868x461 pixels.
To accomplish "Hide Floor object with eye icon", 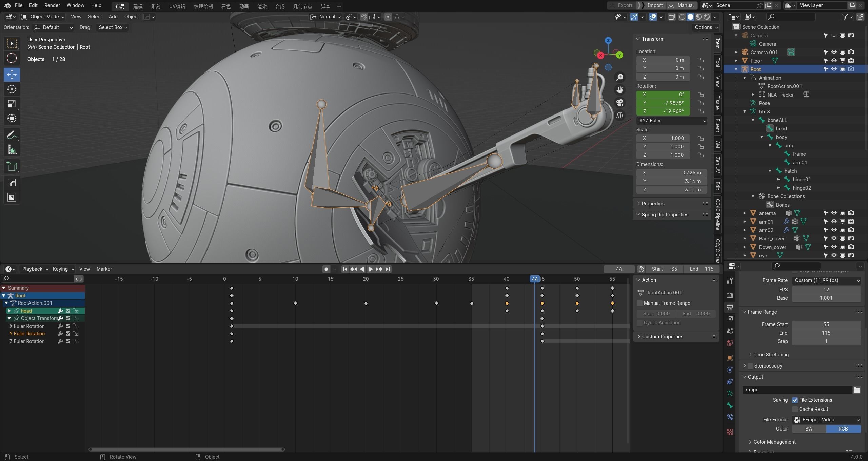I will (x=834, y=61).
